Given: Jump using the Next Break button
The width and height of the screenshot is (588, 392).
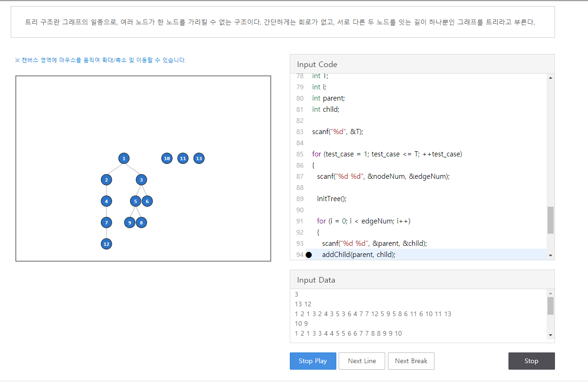Looking at the screenshot, I should point(411,361).
